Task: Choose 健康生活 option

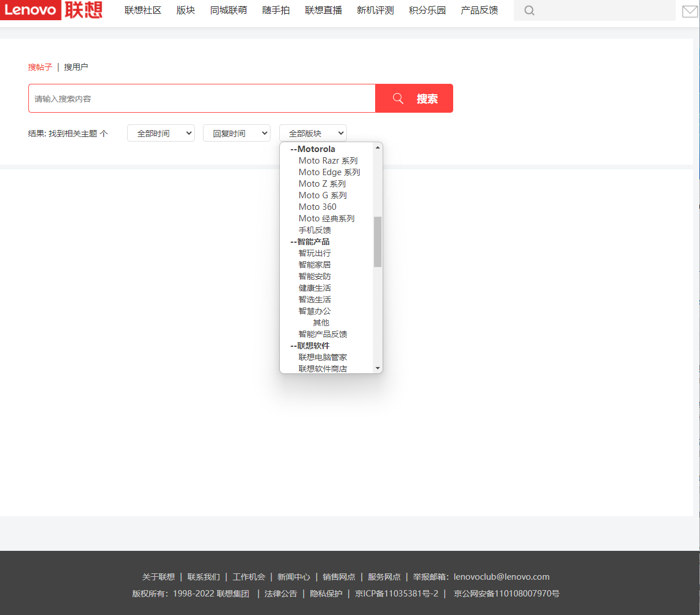Action: pyautogui.click(x=314, y=288)
